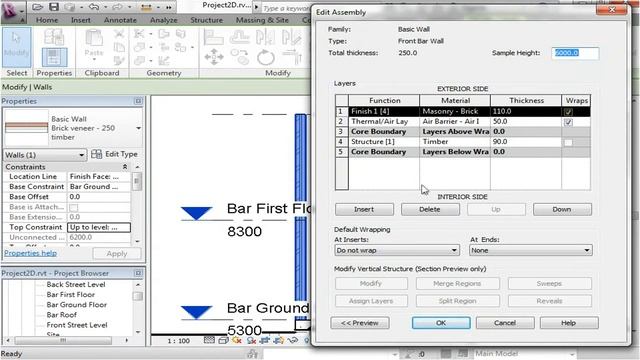
Task: Open the Paste dropdown arrow
Action: point(94,60)
